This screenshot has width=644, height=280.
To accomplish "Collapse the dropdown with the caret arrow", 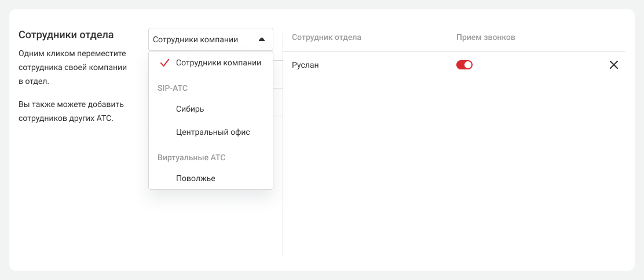I will (x=262, y=40).
